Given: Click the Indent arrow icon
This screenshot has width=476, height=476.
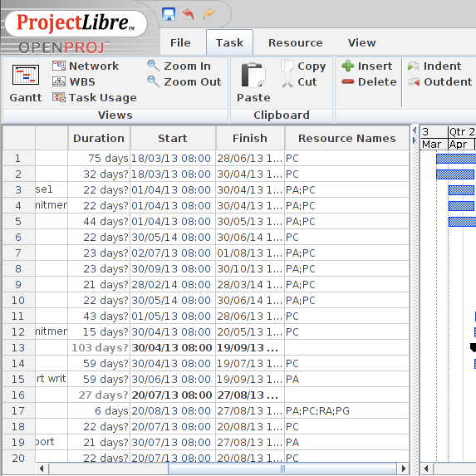Looking at the screenshot, I should (x=414, y=66).
